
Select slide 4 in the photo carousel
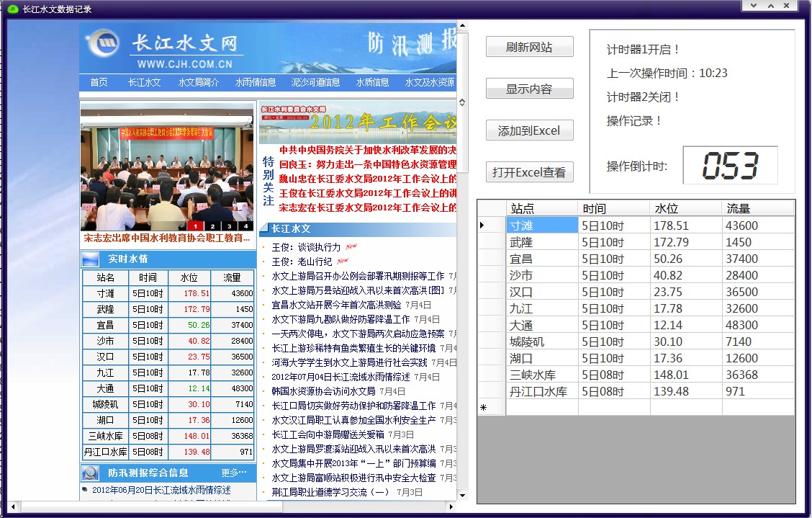point(245,225)
